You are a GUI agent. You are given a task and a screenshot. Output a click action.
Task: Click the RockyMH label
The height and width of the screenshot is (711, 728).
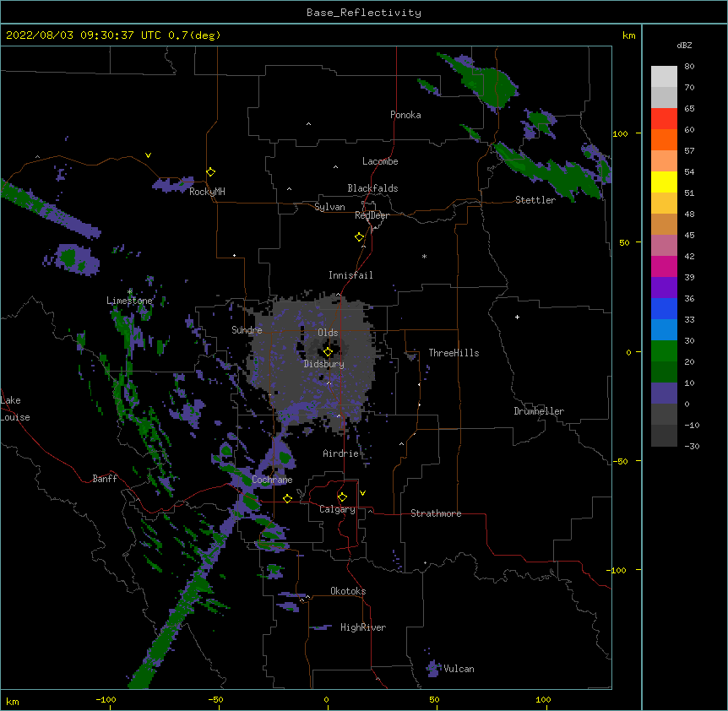pos(207,192)
